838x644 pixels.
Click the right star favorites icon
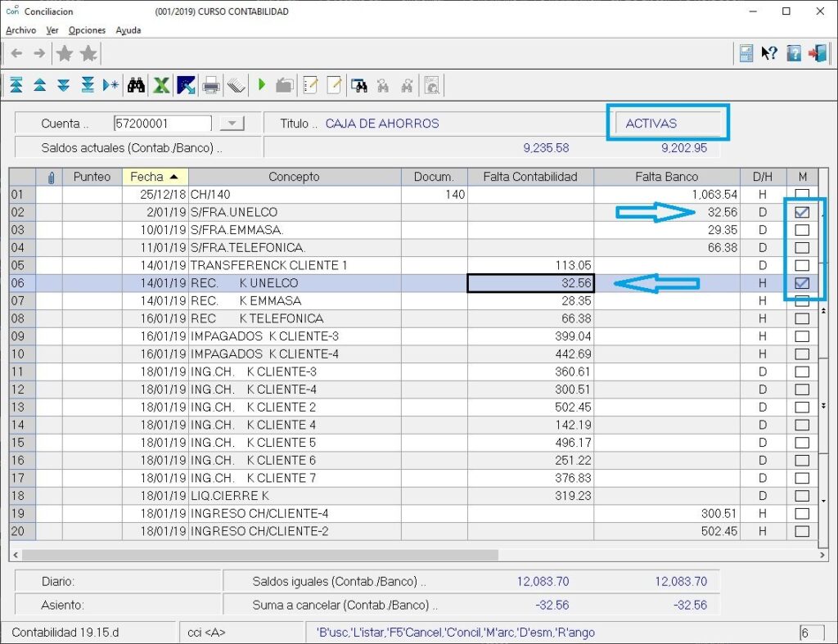click(88, 53)
